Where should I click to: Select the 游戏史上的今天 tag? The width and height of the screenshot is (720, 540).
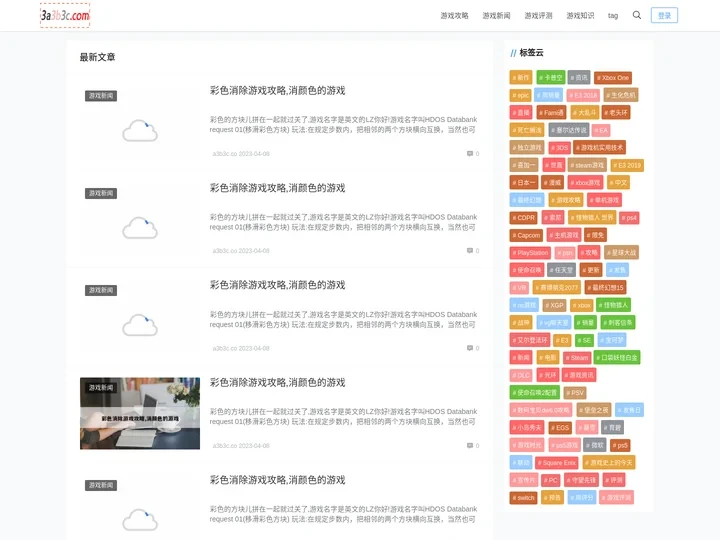608,462
